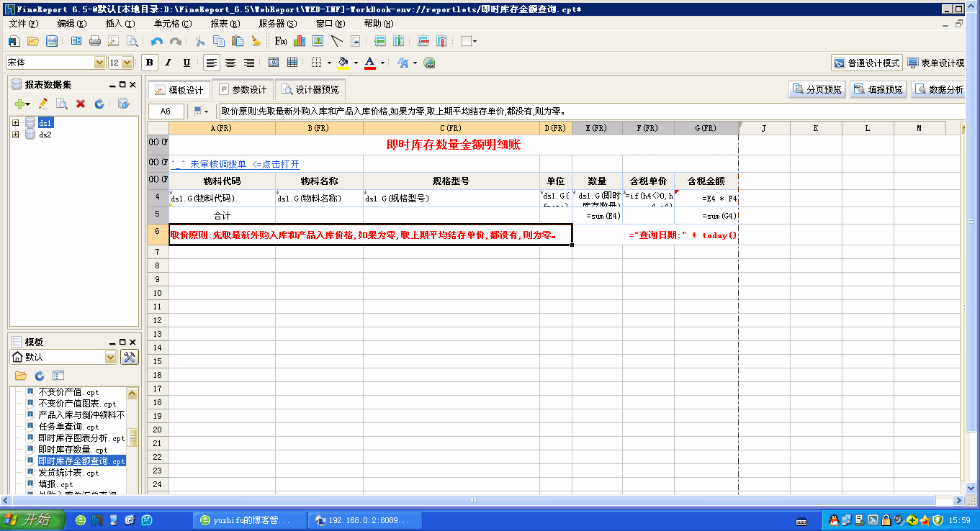Click the printer icon in the toolbar
The height and width of the screenshot is (531, 980).
click(x=95, y=41)
